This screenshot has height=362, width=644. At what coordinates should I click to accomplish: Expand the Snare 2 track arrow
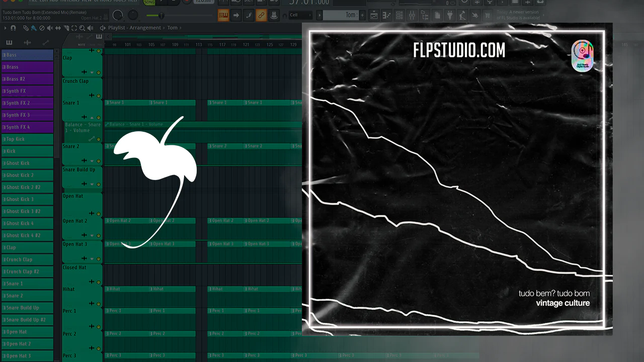point(92,161)
